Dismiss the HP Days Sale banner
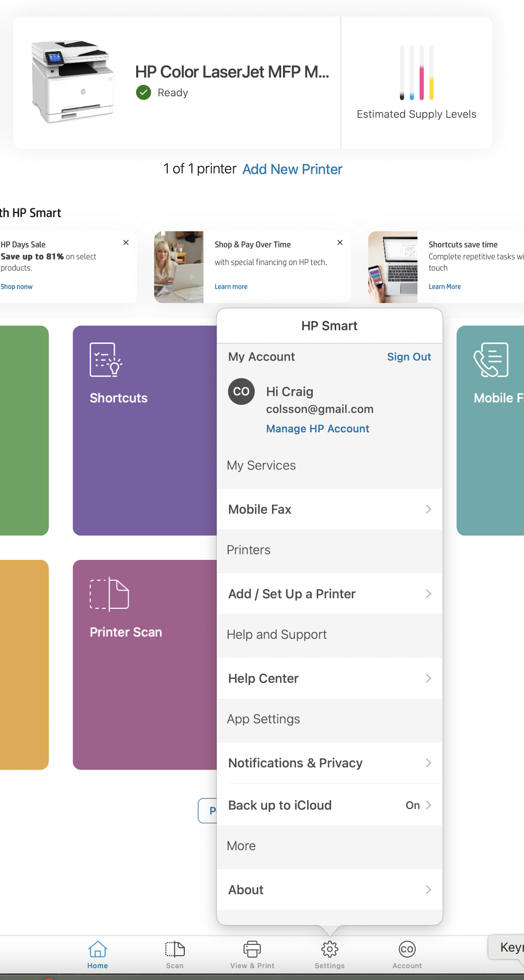 pyautogui.click(x=126, y=242)
